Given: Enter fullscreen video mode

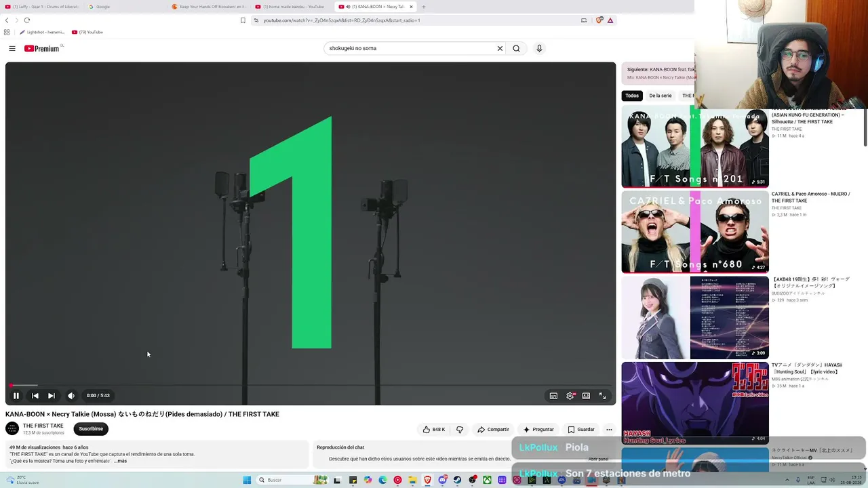Looking at the screenshot, I should [602, 396].
